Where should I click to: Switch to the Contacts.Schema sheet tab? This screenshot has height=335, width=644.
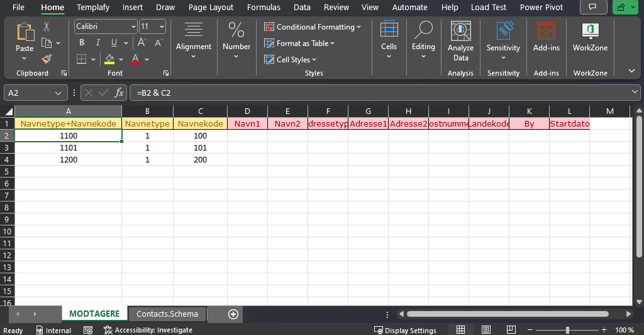click(x=167, y=314)
